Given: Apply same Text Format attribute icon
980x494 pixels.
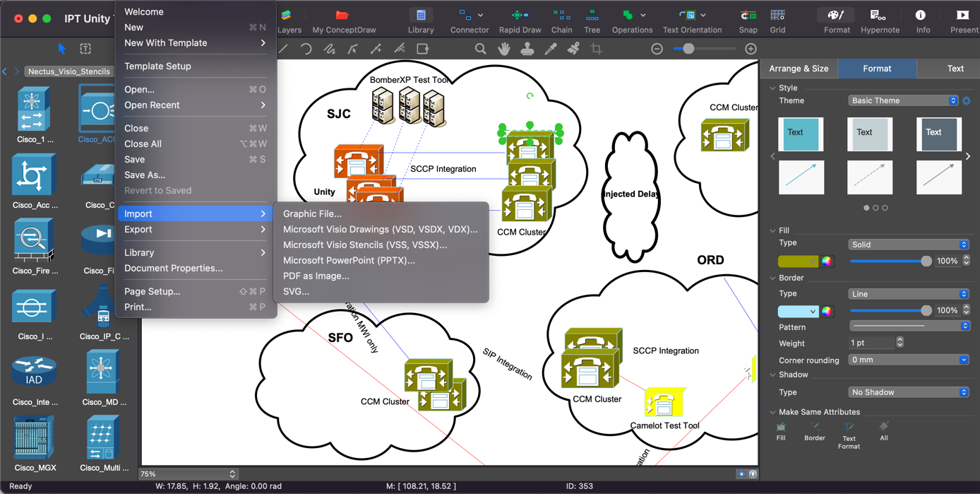Looking at the screenshot, I should pos(849,427).
